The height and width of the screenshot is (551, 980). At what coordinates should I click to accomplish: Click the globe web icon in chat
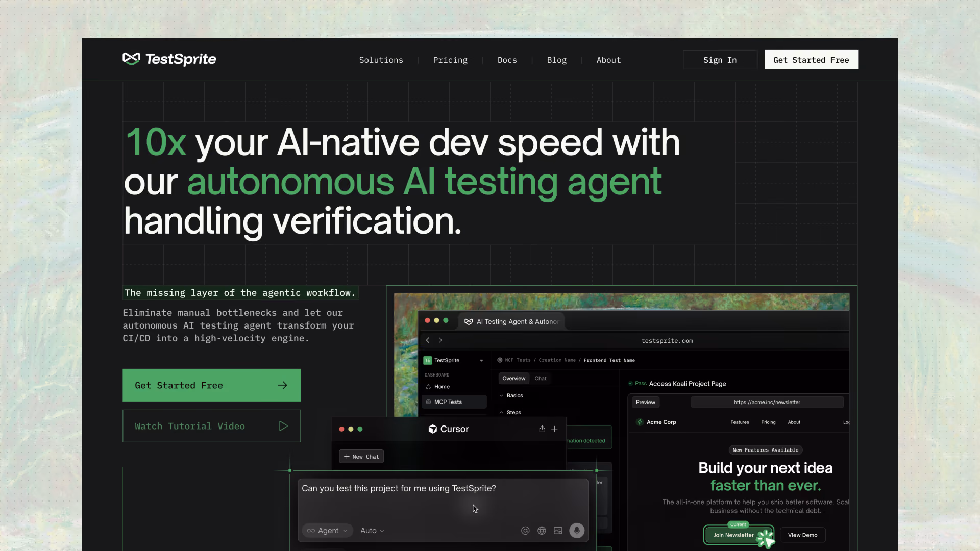pos(542,531)
